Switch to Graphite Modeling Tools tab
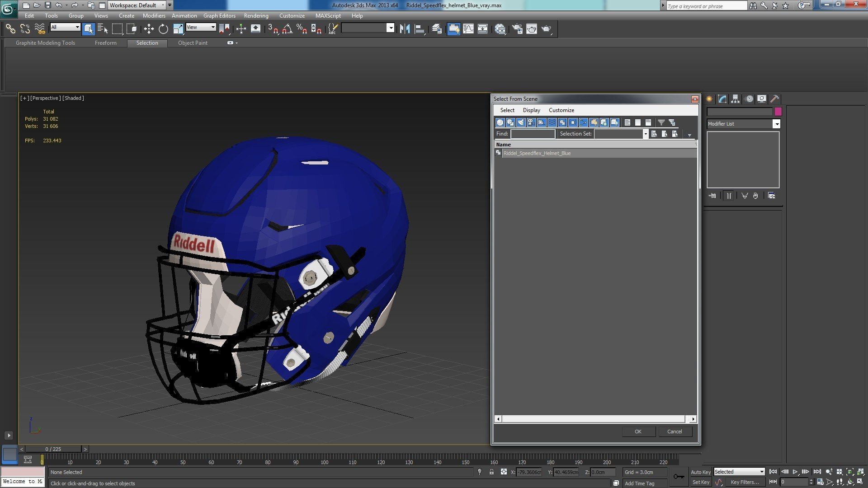This screenshot has width=868, height=488. (x=45, y=43)
